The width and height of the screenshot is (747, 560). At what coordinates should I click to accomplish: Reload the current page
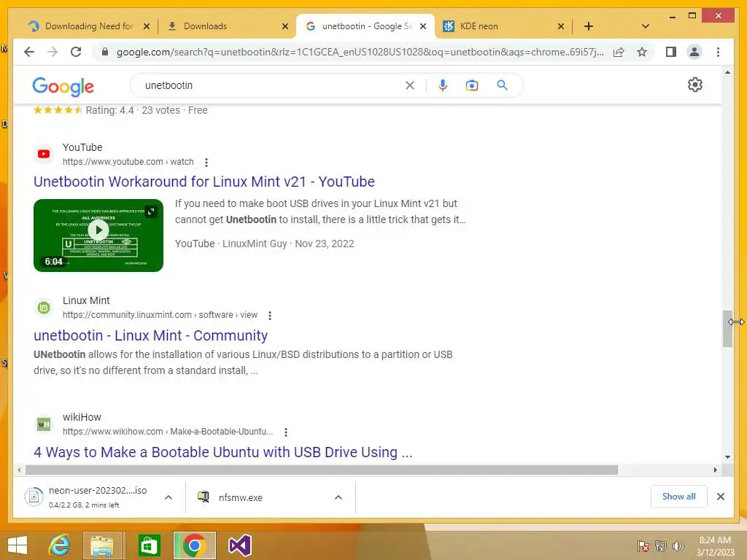(x=76, y=52)
